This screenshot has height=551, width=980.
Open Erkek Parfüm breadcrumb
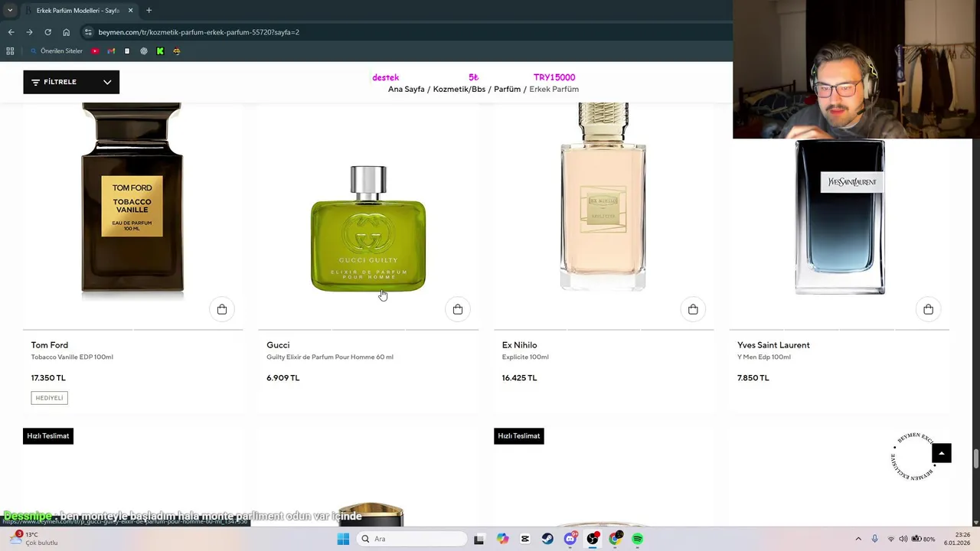click(x=554, y=90)
